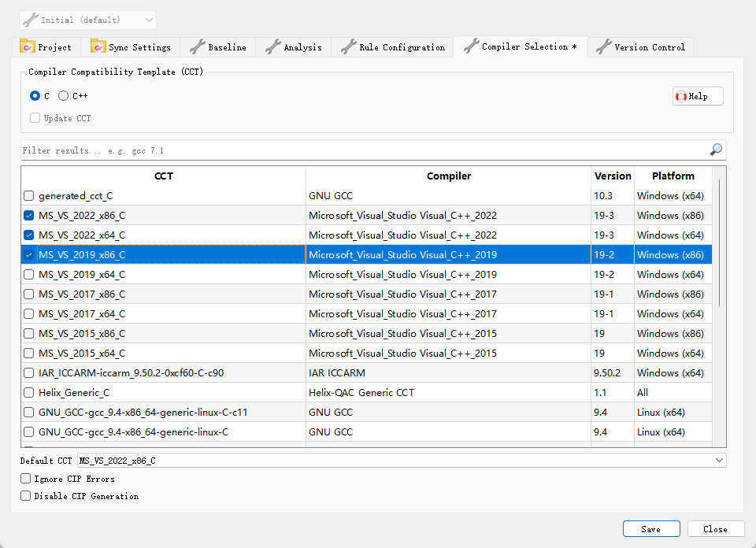Check the MS_VS_2015_x64_C checkbox
The image size is (756, 548).
coord(29,354)
